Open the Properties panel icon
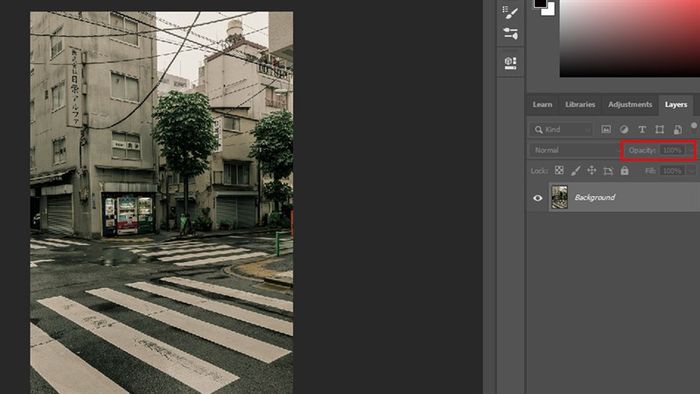700x394 pixels. pyautogui.click(x=510, y=33)
